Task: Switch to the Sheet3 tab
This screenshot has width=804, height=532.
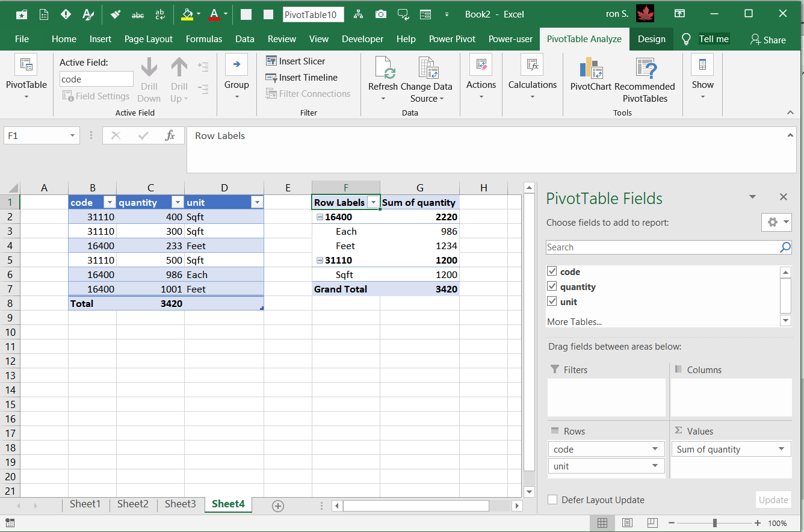Action: point(181,504)
